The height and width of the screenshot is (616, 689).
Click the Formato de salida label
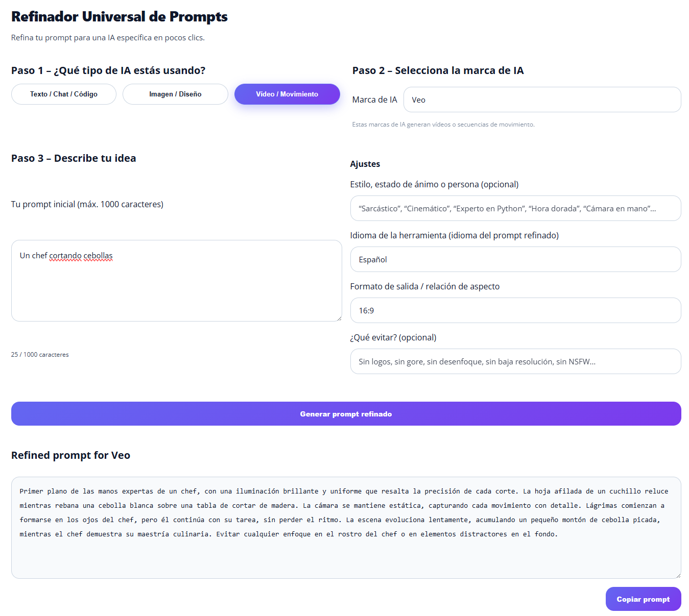(424, 286)
